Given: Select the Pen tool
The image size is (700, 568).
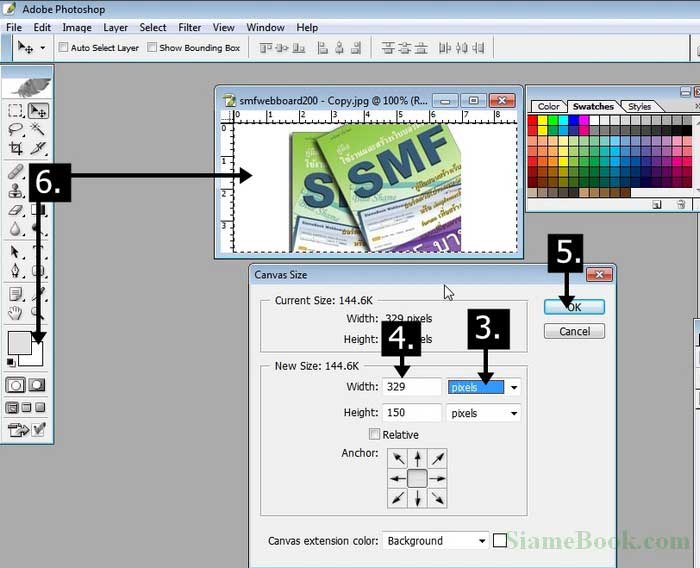Looking at the screenshot, I should [16, 271].
